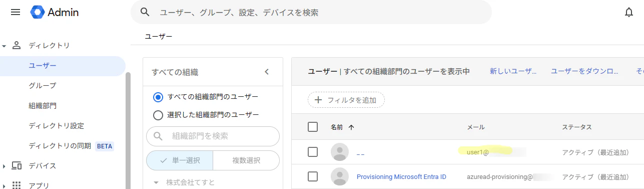Image resolution: width=644 pixels, height=189 pixels.
Task: Collapse the すべての組織 panel chevron
Action: pos(267,72)
